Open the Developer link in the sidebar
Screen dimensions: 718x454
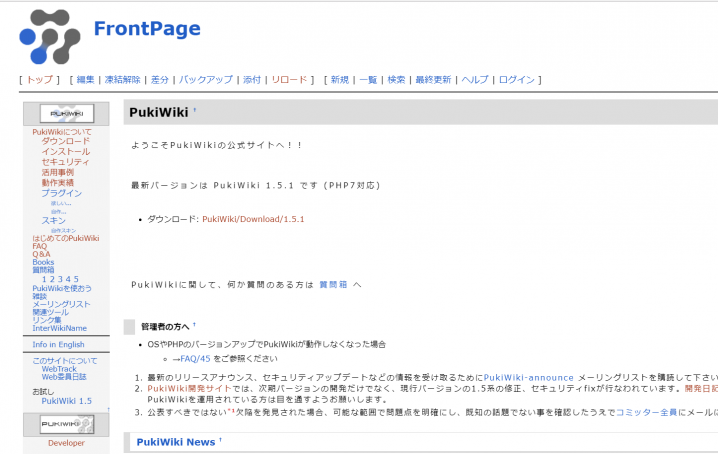66,443
